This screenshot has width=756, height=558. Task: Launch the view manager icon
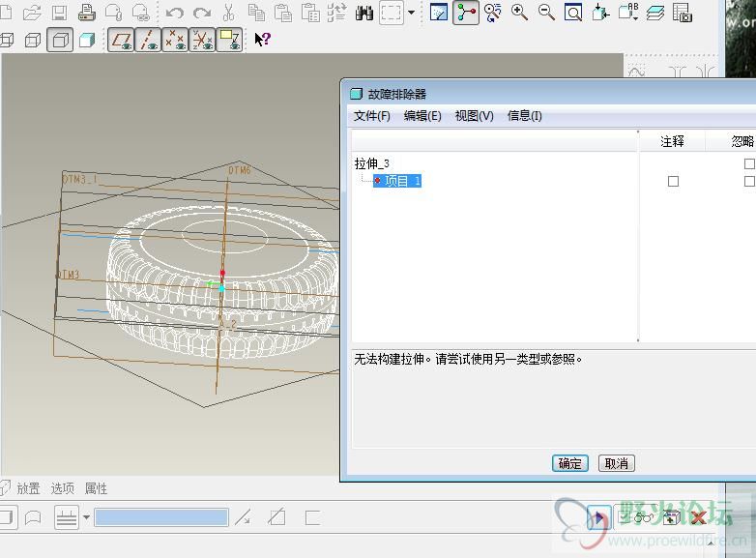[x=683, y=13]
